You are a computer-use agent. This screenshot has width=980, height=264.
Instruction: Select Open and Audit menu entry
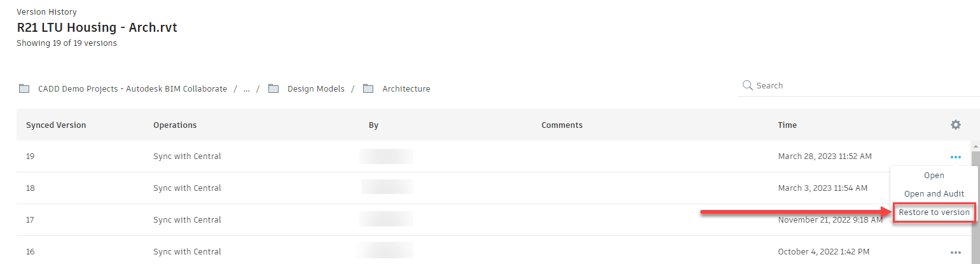[934, 193]
